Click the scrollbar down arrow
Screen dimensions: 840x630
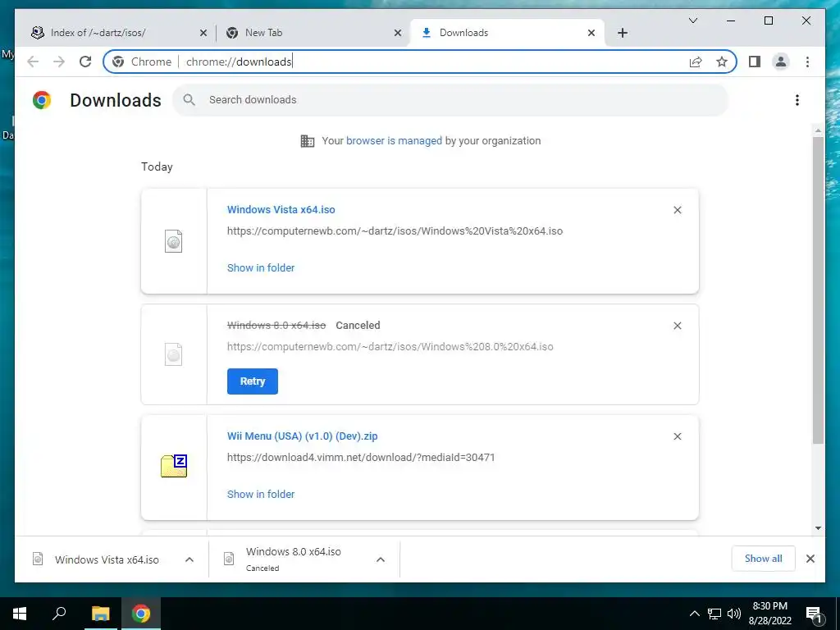click(x=818, y=527)
